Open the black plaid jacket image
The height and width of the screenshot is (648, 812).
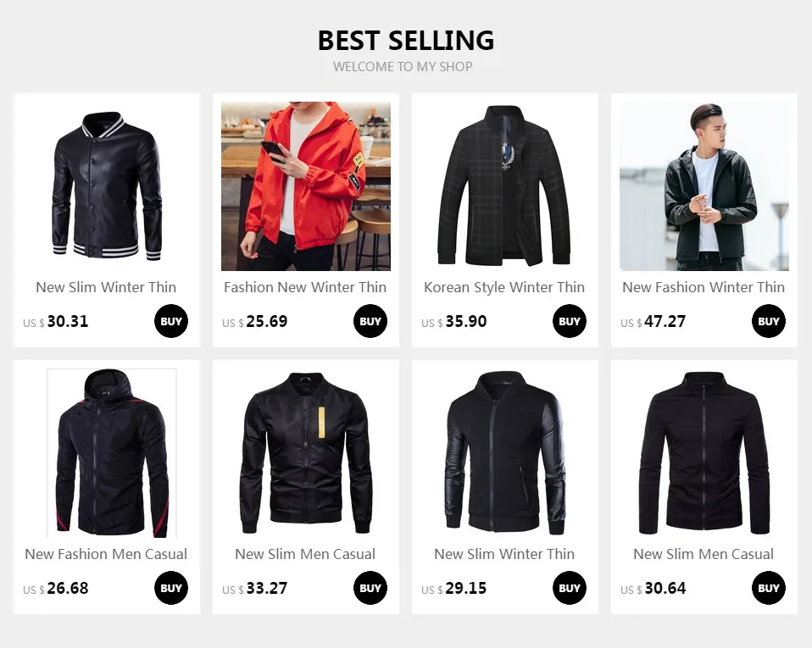pyautogui.click(x=505, y=186)
